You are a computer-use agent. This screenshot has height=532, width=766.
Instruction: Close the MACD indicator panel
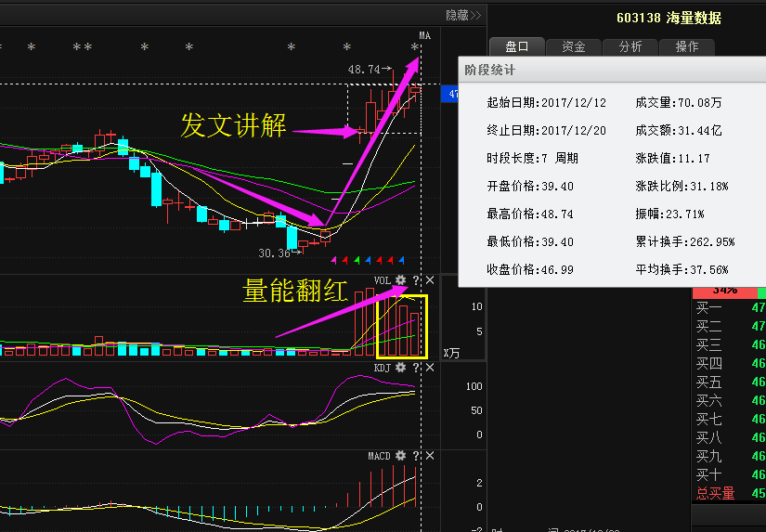[430, 455]
